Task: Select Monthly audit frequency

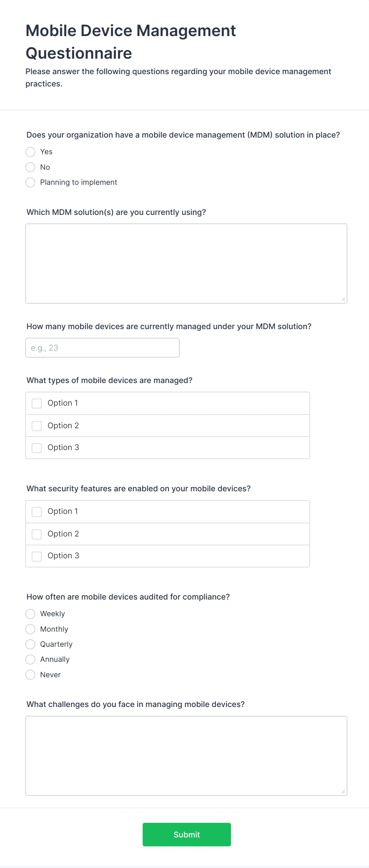Action: coord(31,629)
